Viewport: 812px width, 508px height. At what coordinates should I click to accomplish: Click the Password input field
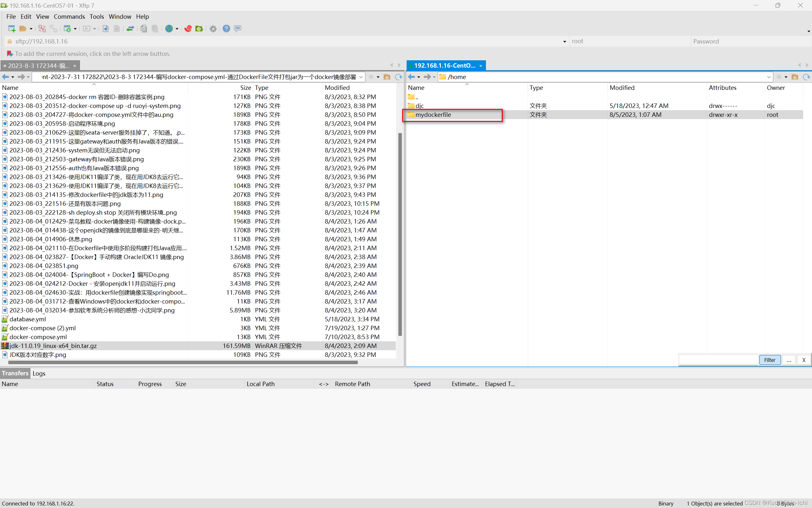point(751,41)
